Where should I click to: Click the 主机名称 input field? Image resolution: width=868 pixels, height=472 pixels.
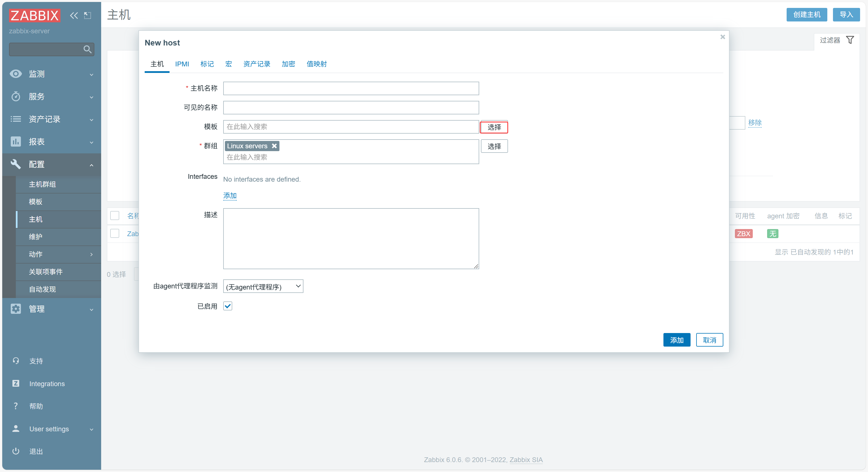[x=351, y=88]
